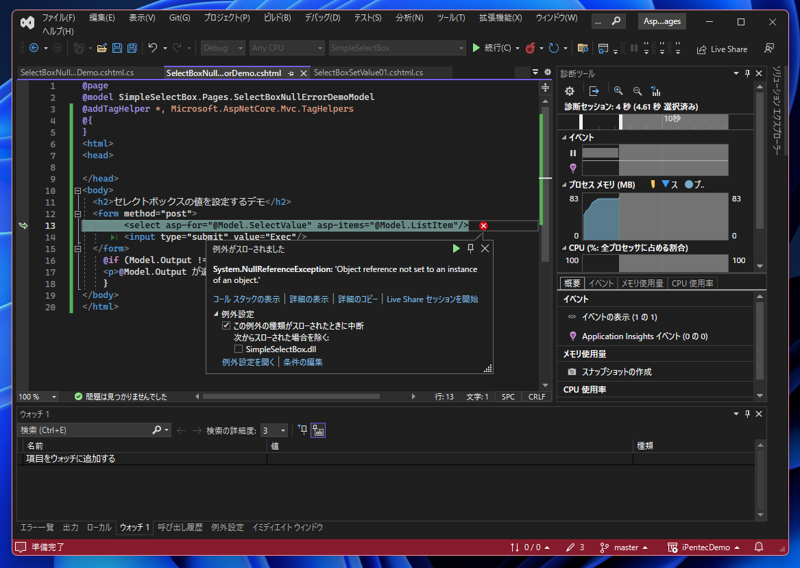Toggle the pinned-items watch filter button
Screen dimensions: 800x568
click(x=303, y=430)
